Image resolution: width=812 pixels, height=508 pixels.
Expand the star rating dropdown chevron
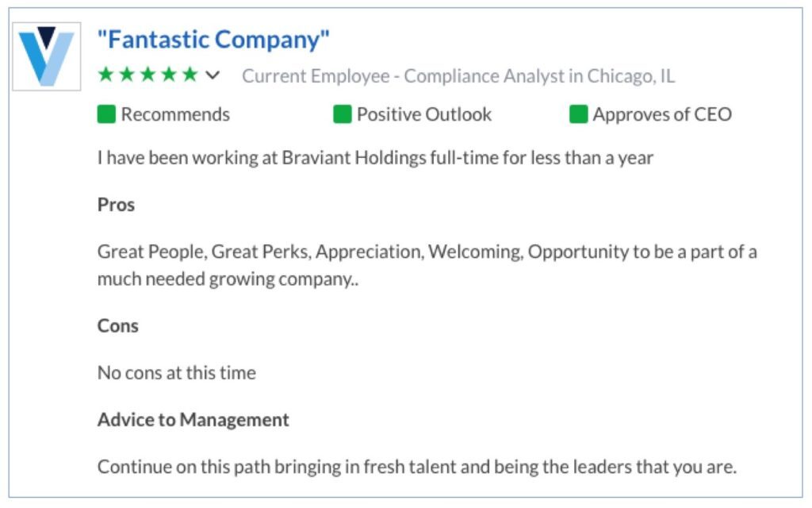pyautogui.click(x=213, y=75)
